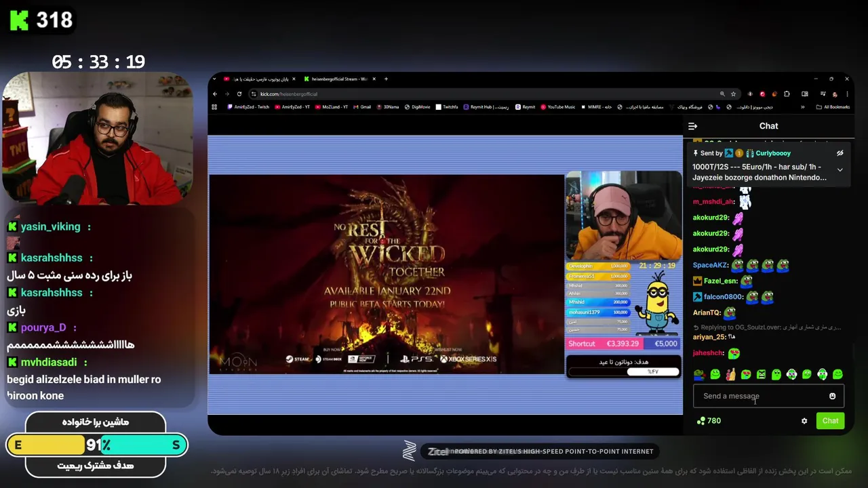Viewport: 868px width, 488px height.
Task: Open the MoZLand - YT bookmark
Action: pyautogui.click(x=331, y=107)
